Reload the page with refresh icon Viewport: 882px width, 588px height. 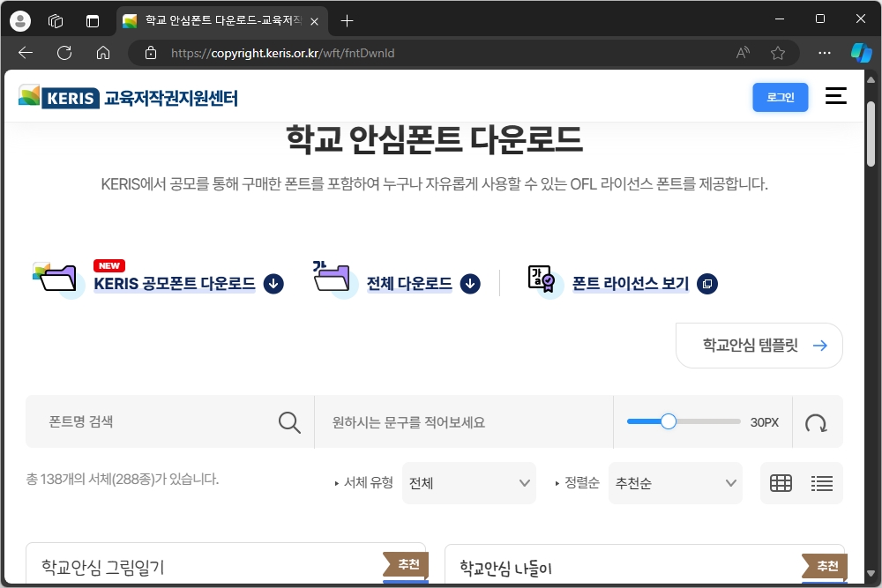[x=64, y=53]
